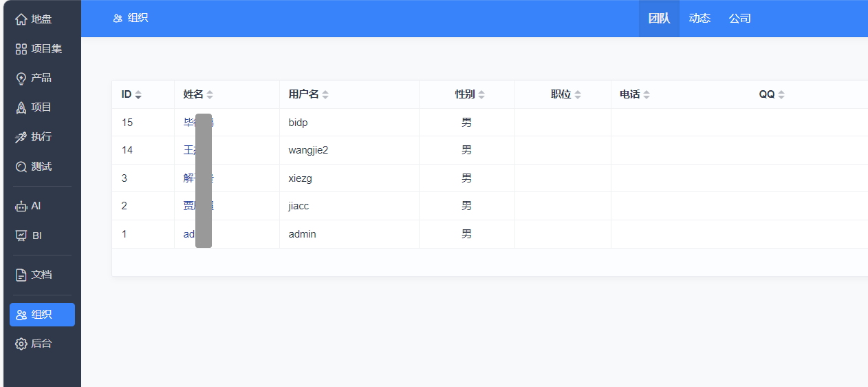This screenshot has width=868, height=387.
Task: Open the user name link for admin row
Action: 188,234
